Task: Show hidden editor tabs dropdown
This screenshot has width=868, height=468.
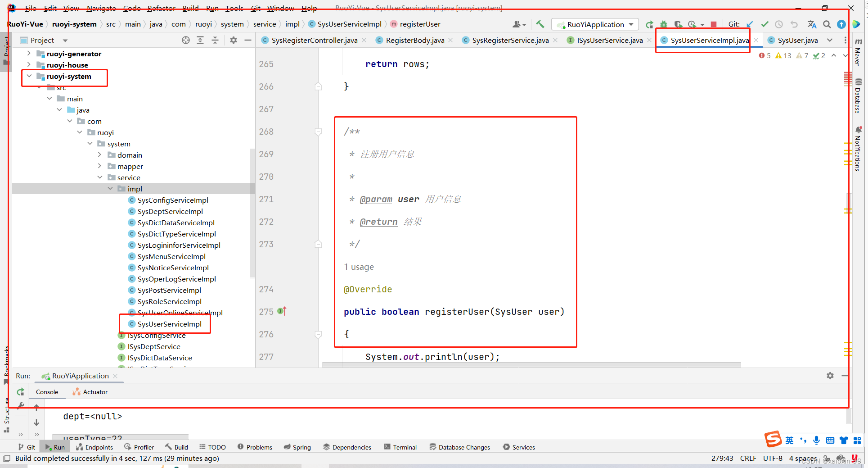Action: [830, 40]
